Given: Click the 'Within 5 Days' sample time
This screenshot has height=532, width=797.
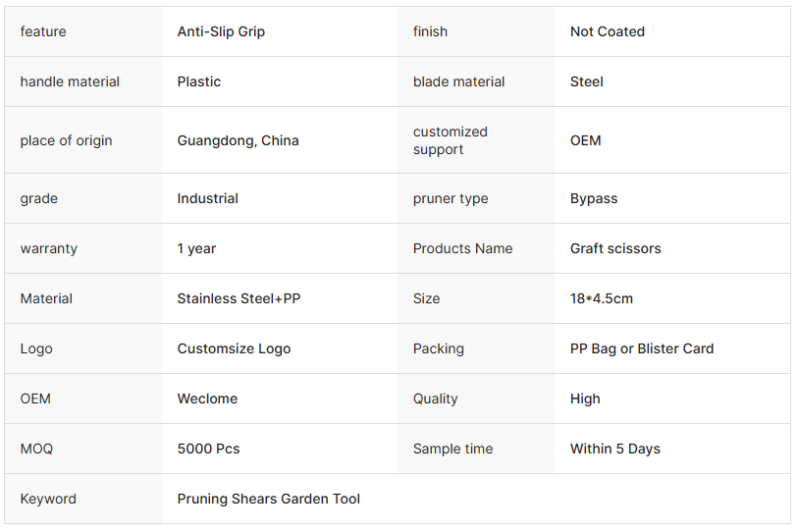Looking at the screenshot, I should point(614,449).
